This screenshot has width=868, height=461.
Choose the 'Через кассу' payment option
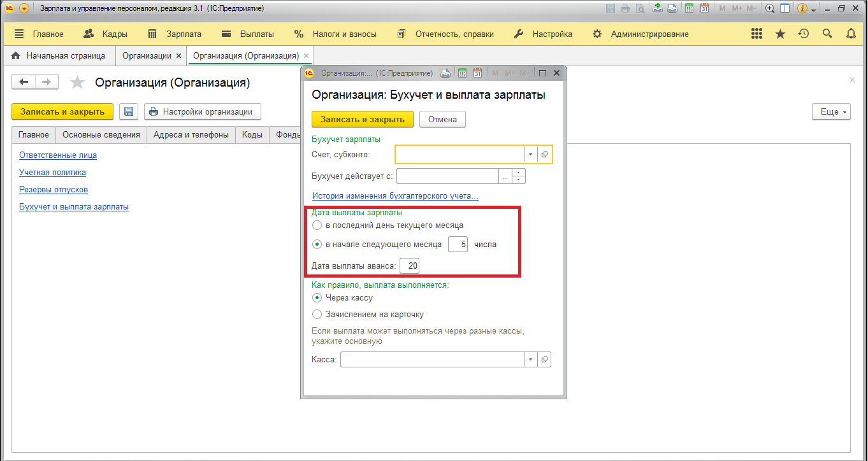click(317, 297)
